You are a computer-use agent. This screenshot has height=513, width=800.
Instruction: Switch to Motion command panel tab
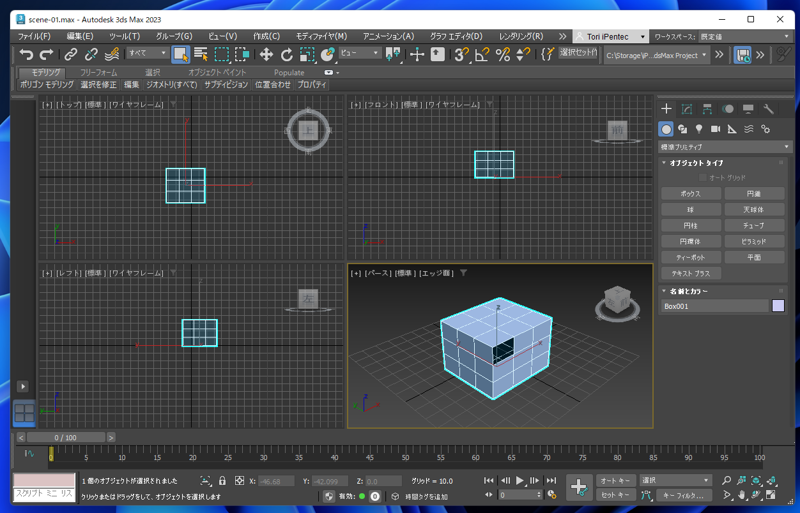(728, 109)
